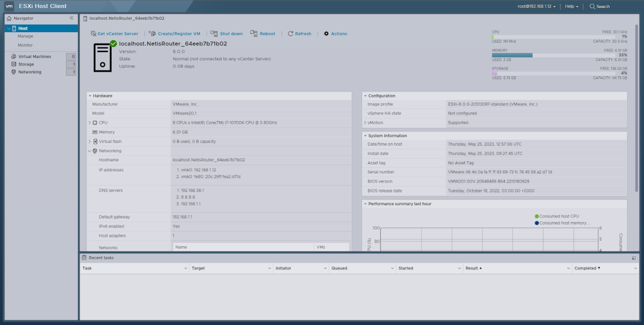Collapse the Hardware panel

90,96
